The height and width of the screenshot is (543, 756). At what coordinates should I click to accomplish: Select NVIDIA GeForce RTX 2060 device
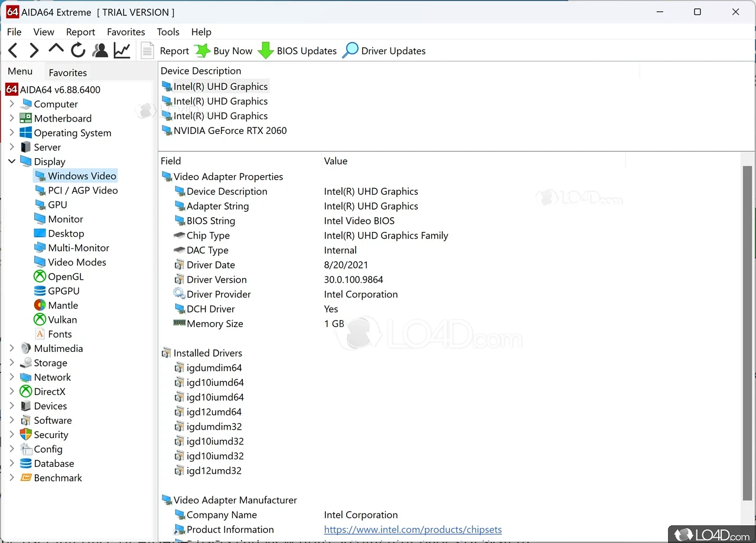(x=224, y=130)
